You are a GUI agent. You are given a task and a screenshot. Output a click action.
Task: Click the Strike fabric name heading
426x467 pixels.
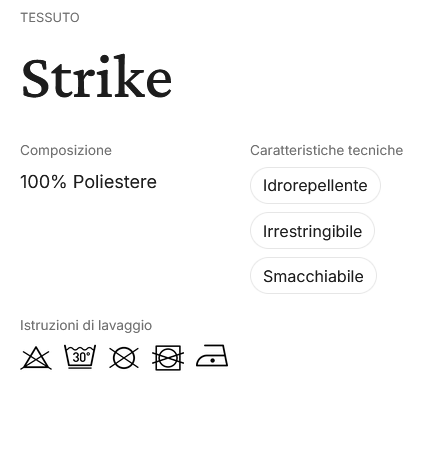point(97,76)
